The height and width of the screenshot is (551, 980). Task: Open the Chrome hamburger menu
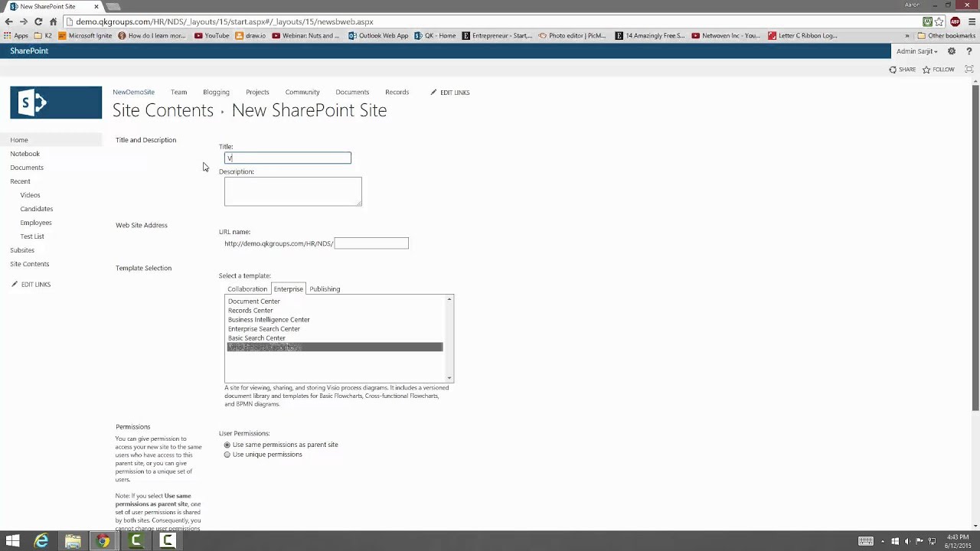click(970, 21)
